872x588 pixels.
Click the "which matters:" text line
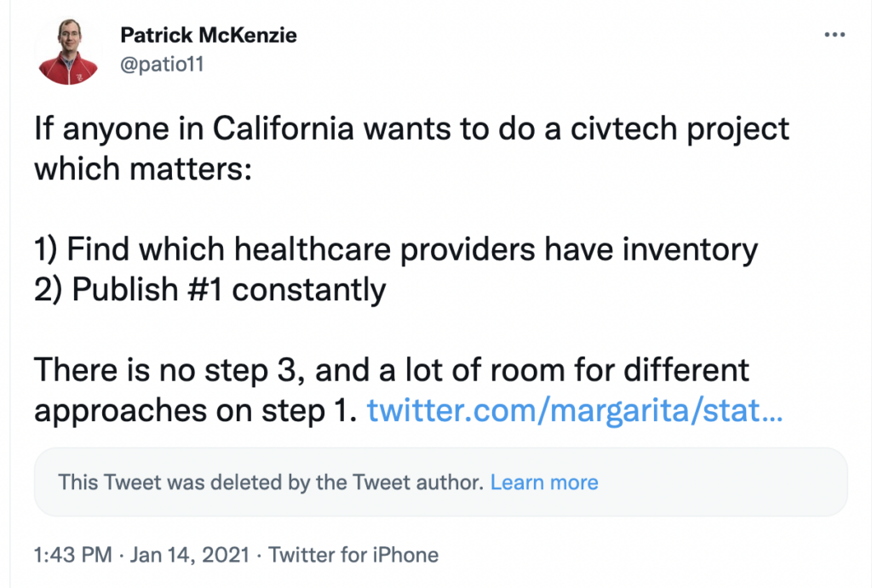click(143, 168)
